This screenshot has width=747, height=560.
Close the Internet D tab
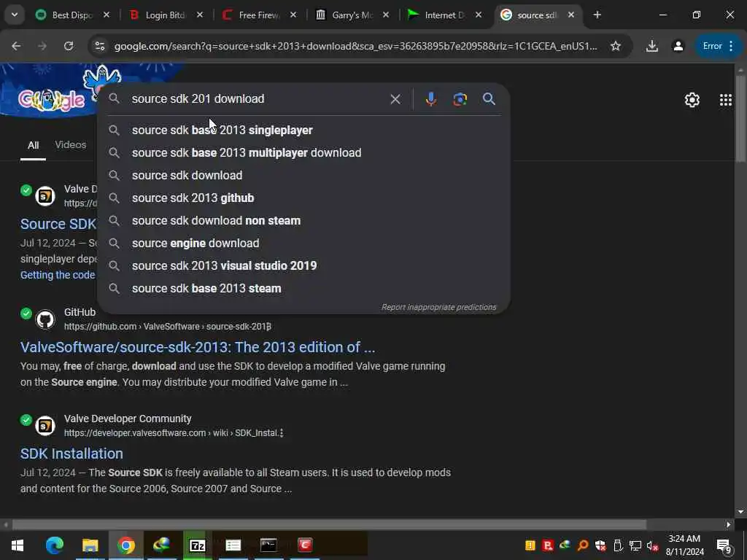click(479, 15)
